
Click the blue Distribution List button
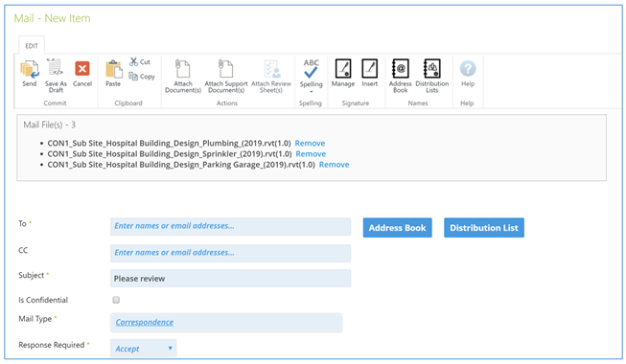pos(484,228)
